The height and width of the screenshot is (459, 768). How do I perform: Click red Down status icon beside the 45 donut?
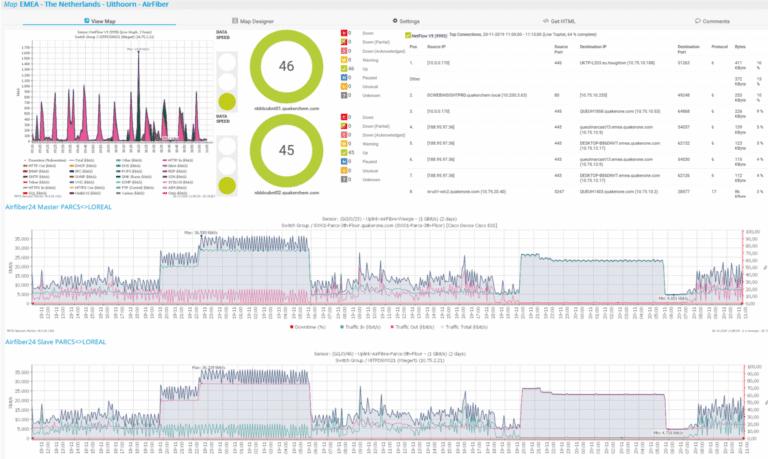point(344,117)
